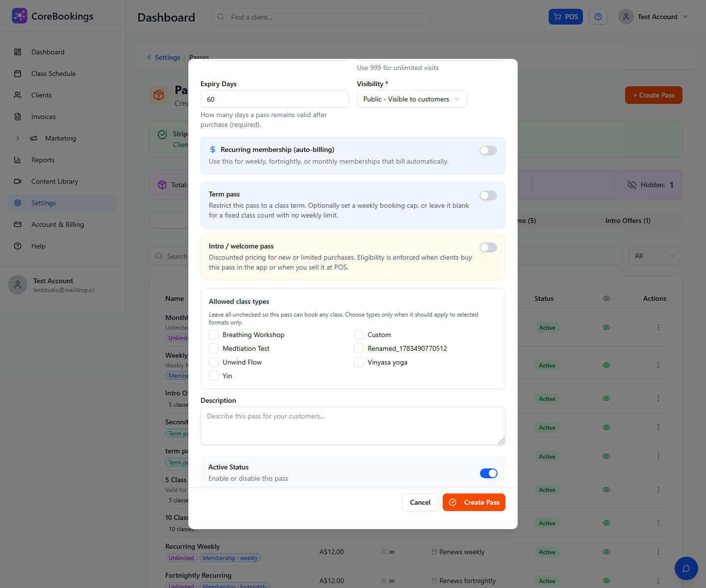This screenshot has height=588, width=706.
Task: Select the Vinyasa yoga checkbox
Action: pyautogui.click(x=359, y=362)
